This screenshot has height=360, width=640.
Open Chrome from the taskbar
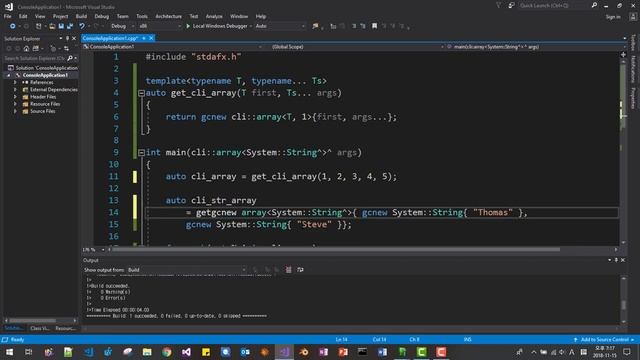coord(167,352)
